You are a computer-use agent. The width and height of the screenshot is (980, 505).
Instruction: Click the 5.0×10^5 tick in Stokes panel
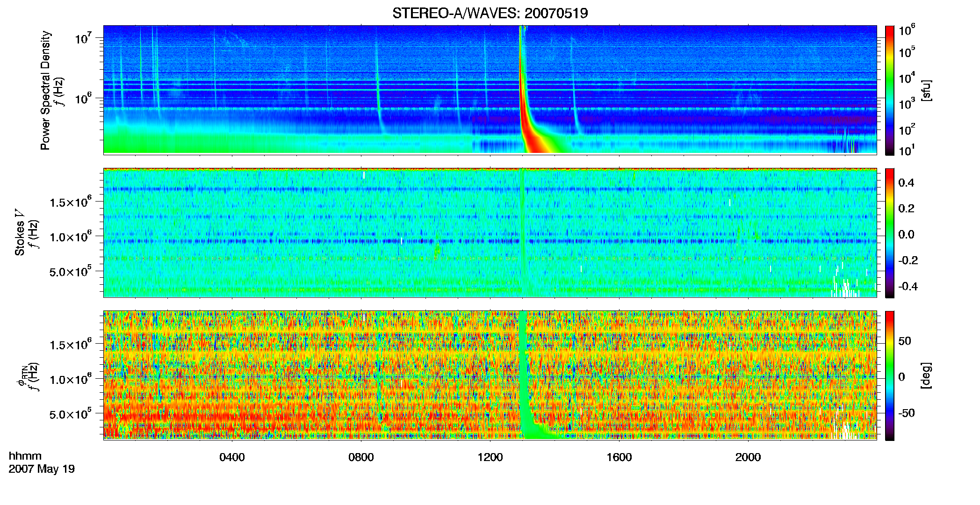coord(71,271)
